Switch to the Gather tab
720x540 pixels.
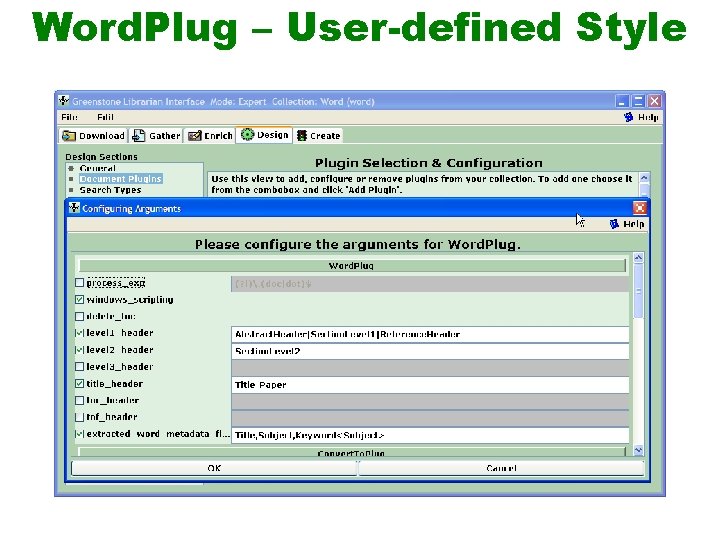pos(156,136)
